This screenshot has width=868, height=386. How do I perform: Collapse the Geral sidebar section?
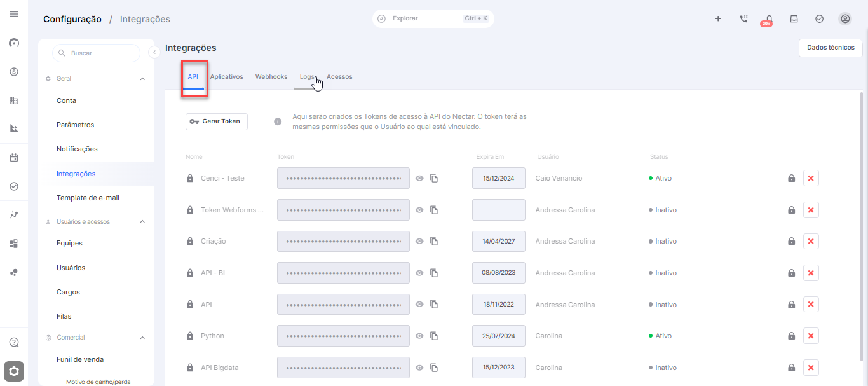[142, 79]
